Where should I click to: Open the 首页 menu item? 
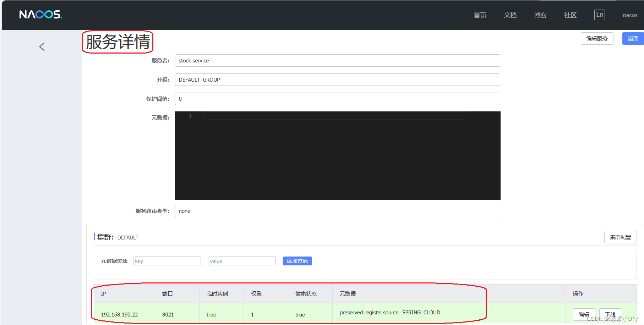tap(480, 15)
